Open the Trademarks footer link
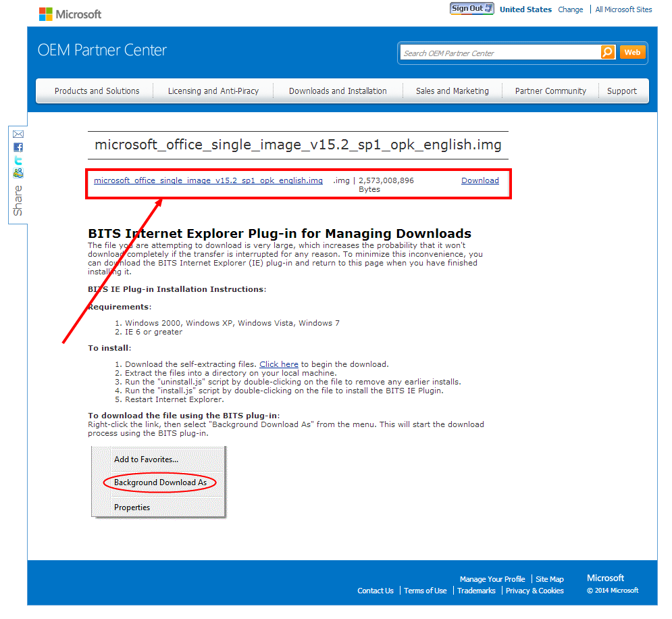This screenshot has height=619, width=672. [x=476, y=591]
